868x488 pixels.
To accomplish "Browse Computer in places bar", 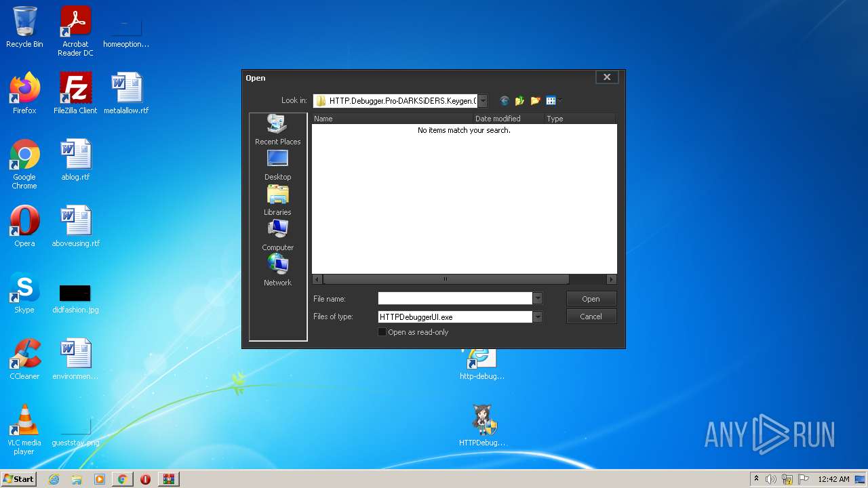I will pyautogui.click(x=277, y=236).
